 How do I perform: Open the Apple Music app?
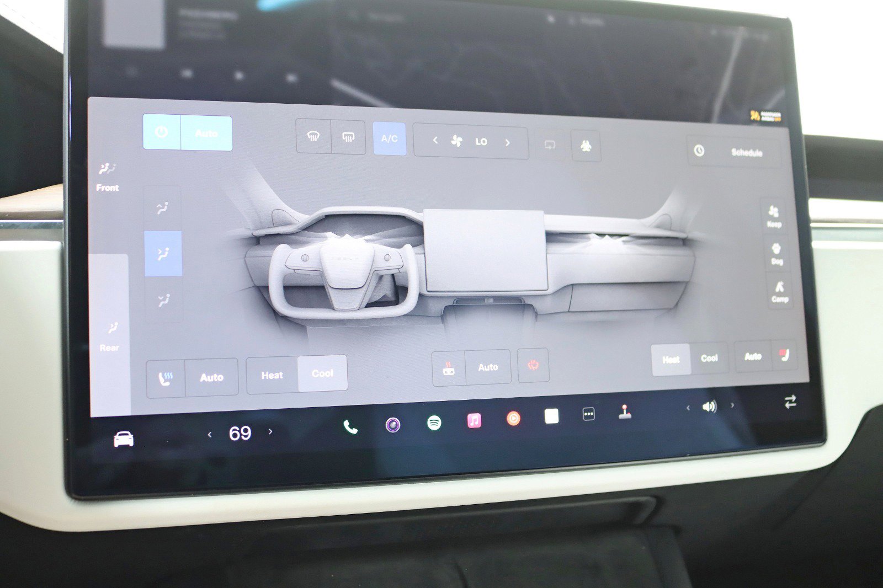474,421
